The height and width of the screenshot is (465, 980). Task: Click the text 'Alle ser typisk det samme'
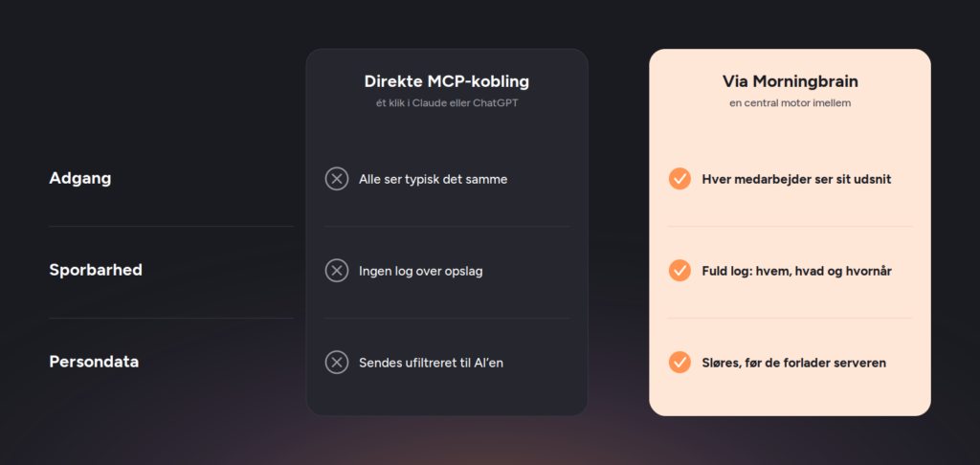pos(434,179)
